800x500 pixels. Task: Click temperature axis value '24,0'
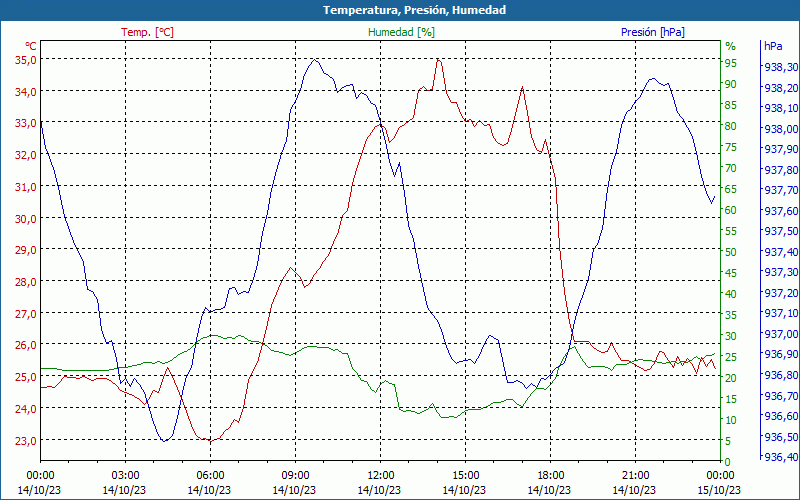26,409
